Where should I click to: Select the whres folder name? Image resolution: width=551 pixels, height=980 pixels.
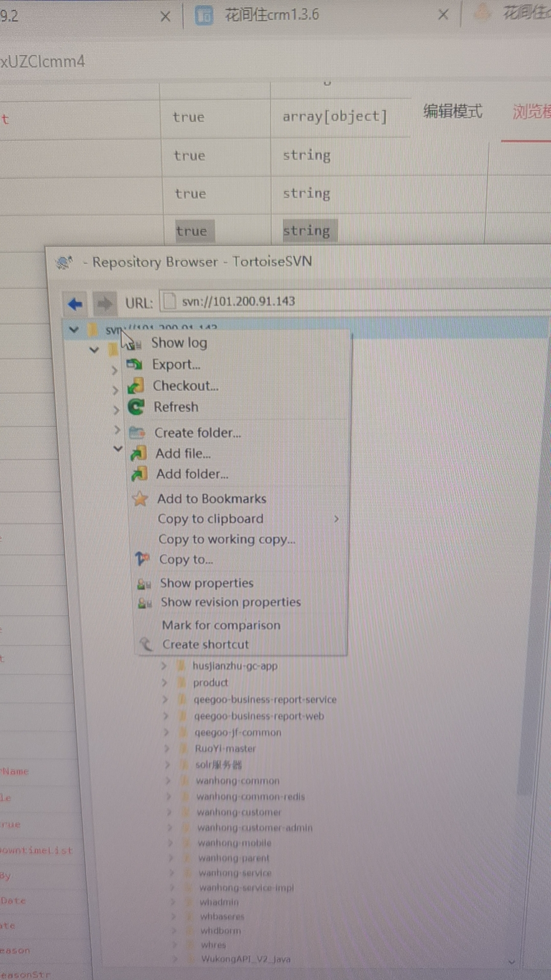[x=213, y=945]
